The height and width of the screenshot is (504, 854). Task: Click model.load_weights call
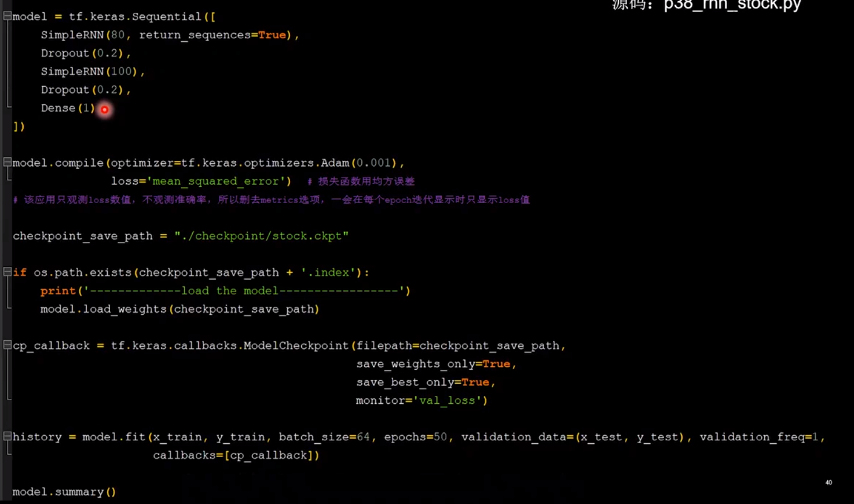[104, 310]
